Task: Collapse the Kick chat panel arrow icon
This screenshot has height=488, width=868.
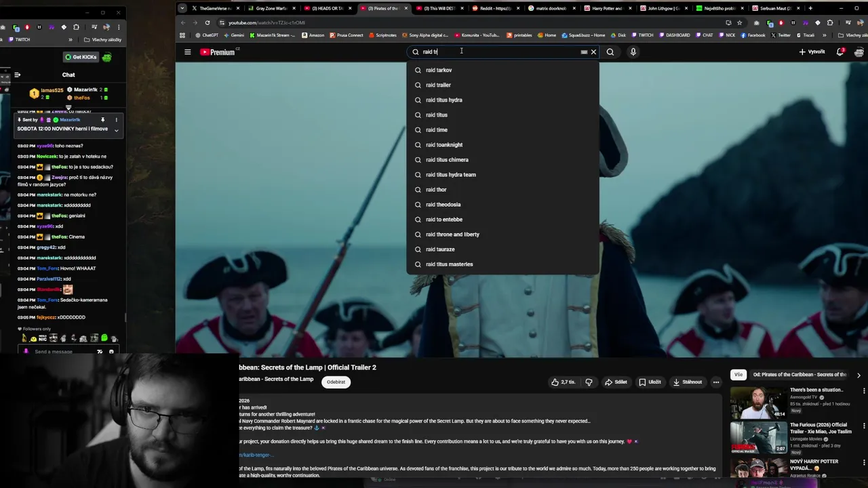Action: pyautogui.click(x=18, y=75)
